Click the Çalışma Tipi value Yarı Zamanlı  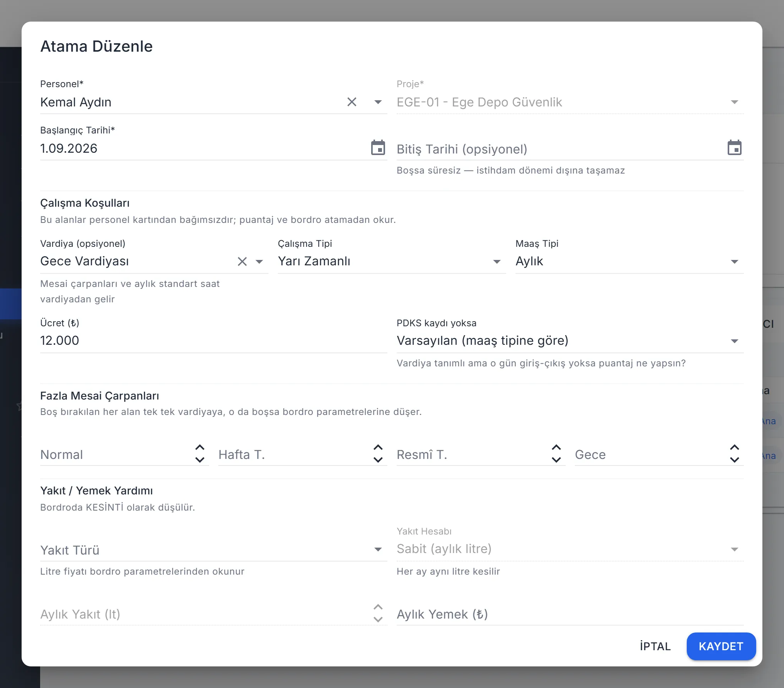click(x=314, y=261)
